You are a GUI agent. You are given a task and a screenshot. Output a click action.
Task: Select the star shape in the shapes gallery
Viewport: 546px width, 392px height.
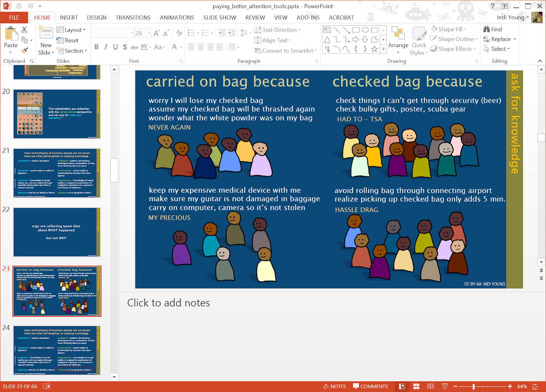point(374,49)
